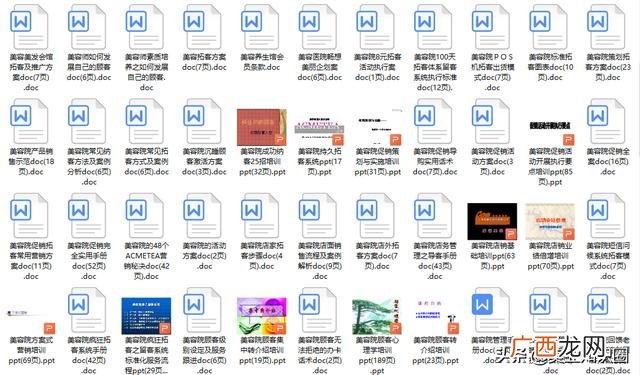Select 美容院店外拓客方案doc(7页).doc icon
This screenshot has height=375, width=640.
point(376,216)
